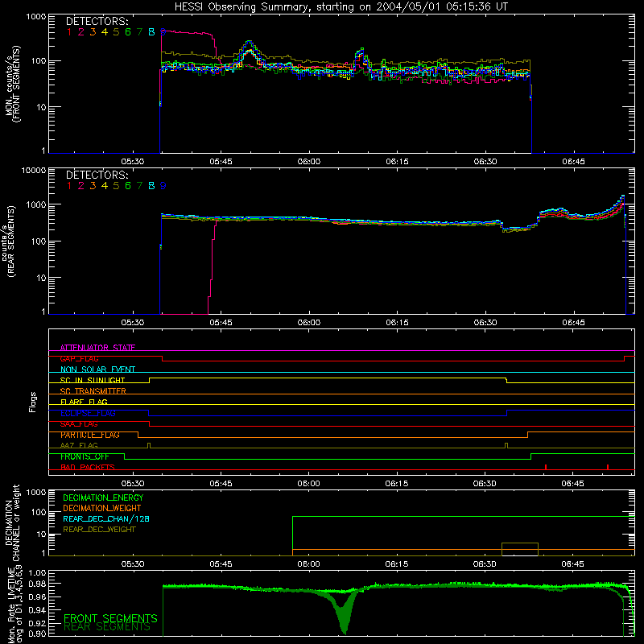Click detector number 7 in the front segments legend
This screenshot has width=644, height=644.
(139, 32)
